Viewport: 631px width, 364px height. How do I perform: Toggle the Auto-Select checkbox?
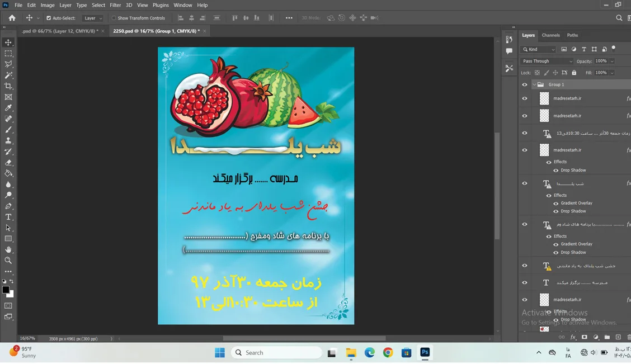coord(49,18)
